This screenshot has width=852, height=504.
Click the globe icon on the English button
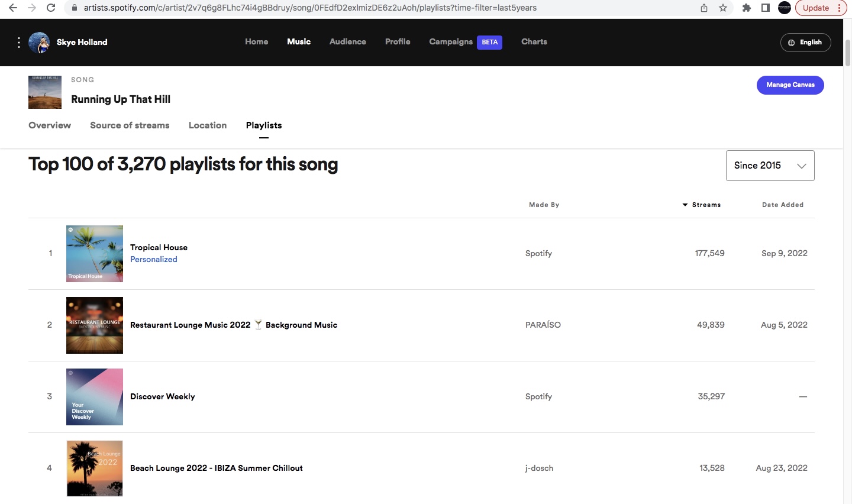click(790, 42)
